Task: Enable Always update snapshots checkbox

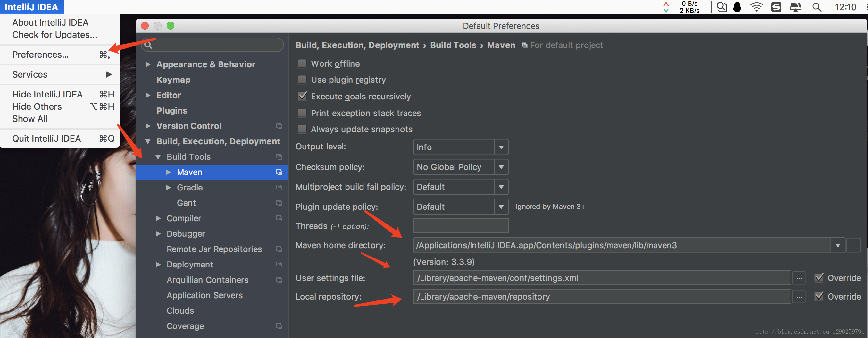Action: (x=302, y=129)
